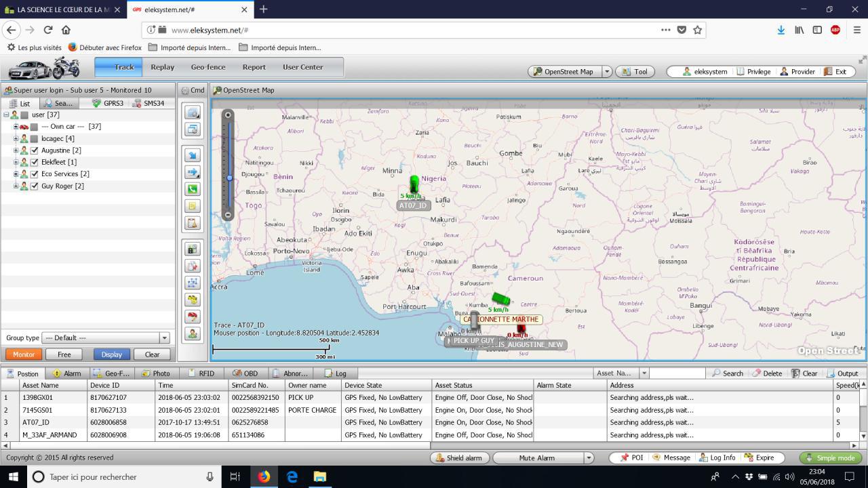Screen dimensions: 868x488
Task: Open the OpenStreet Map dropdown arrow
Action: [x=607, y=72]
